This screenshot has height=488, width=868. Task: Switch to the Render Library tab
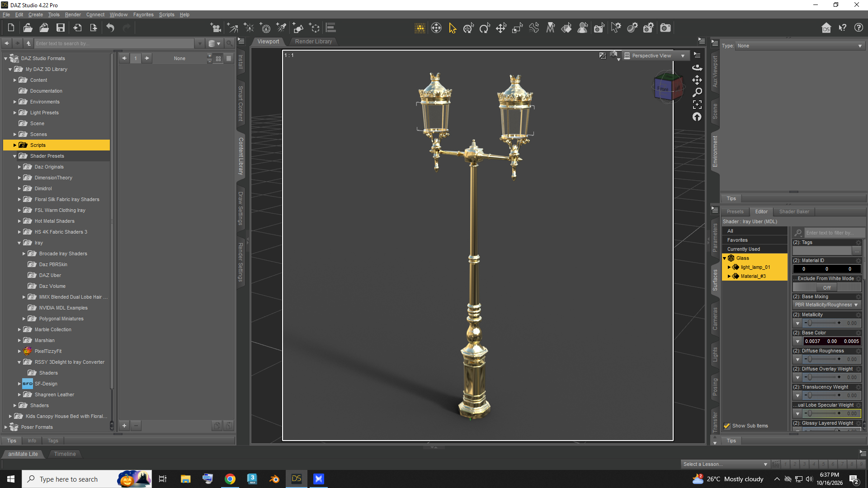313,42
